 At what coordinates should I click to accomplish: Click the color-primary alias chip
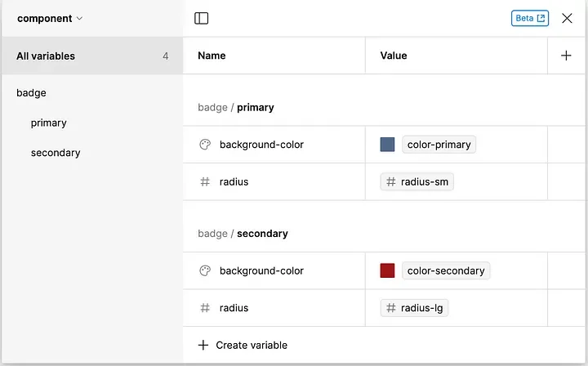(x=439, y=145)
